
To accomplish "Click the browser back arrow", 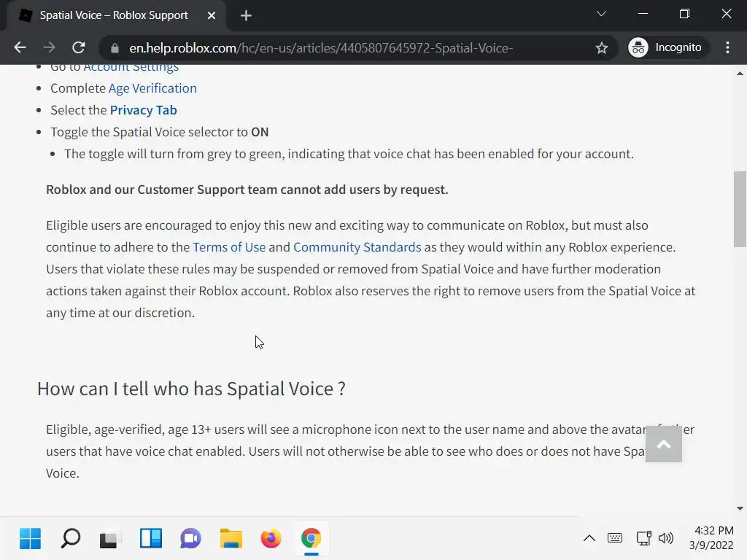I will [x=20, y=47].
